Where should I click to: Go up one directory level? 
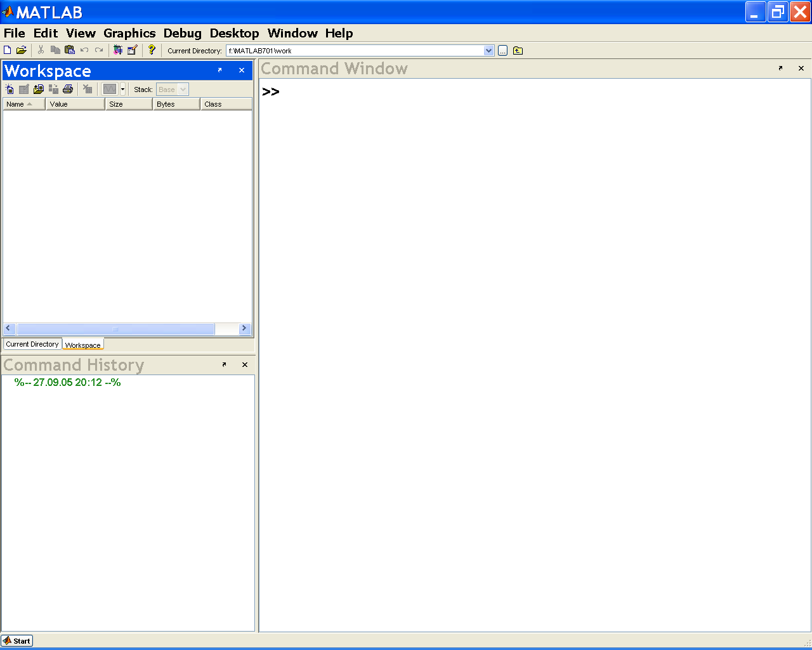click(x=518, y=51)
